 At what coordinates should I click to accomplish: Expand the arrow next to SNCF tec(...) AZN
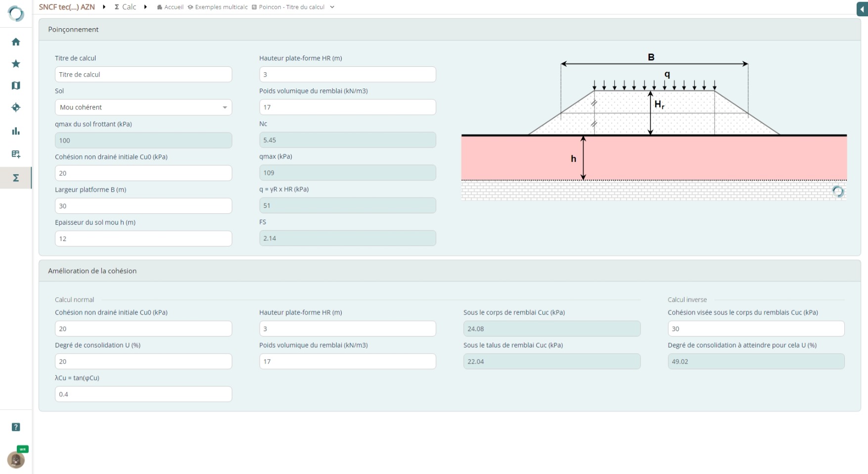click(104, 7)
